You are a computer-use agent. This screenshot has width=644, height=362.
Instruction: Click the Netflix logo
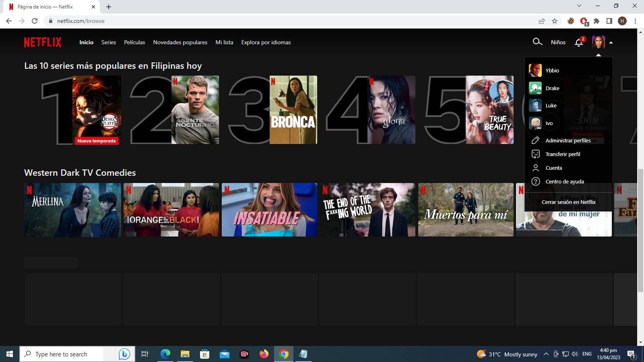(x=43, y=42)
